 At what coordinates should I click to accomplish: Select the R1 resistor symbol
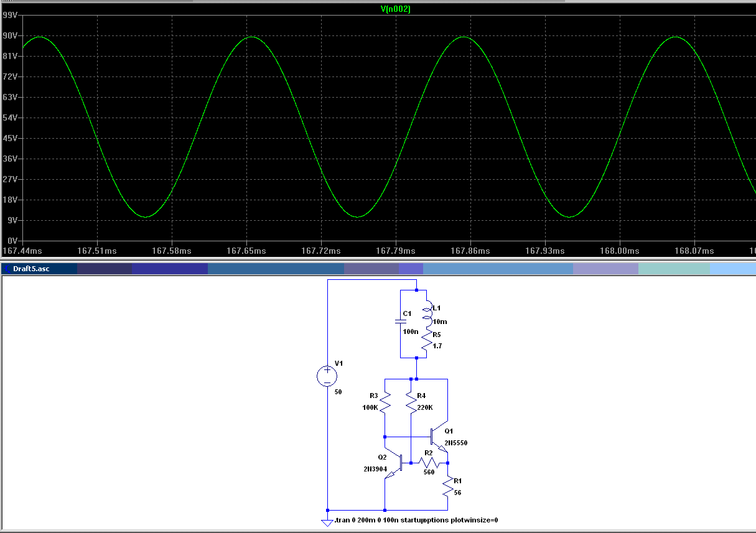[x=447, y=486]
